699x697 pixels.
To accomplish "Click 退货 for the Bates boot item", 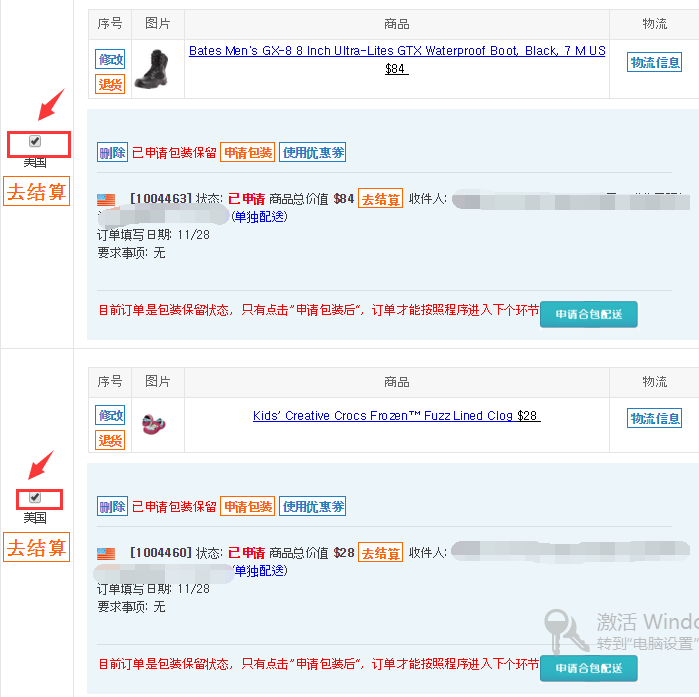I will tap(110, 84).
